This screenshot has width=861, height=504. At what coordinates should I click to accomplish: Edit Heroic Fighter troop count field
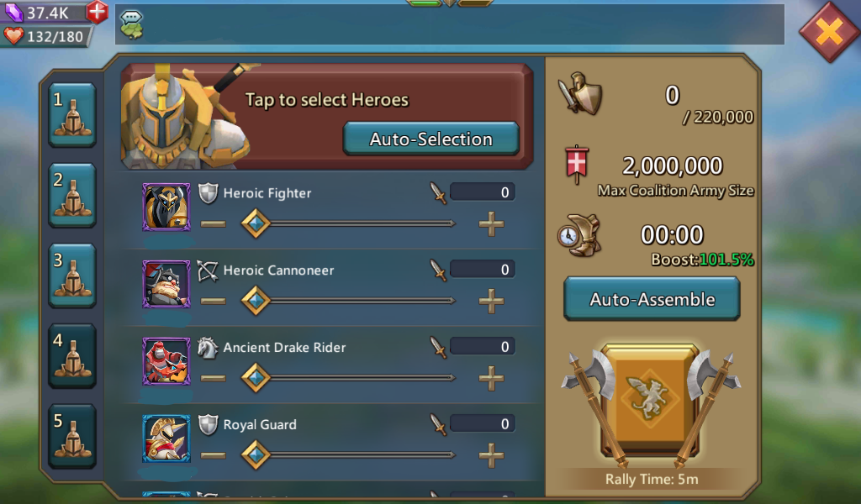click(x=482, y=192)
